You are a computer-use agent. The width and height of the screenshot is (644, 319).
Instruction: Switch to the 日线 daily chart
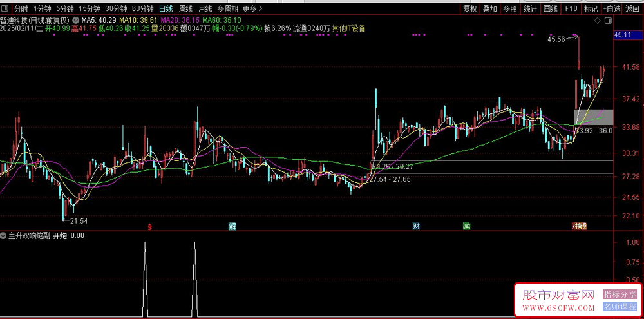pos(166,8)
